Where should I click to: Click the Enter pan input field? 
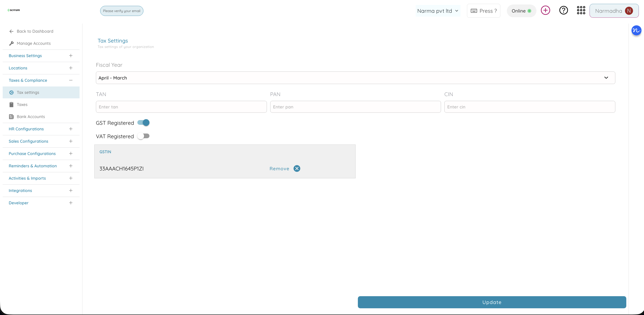click(x=355, y=107)
